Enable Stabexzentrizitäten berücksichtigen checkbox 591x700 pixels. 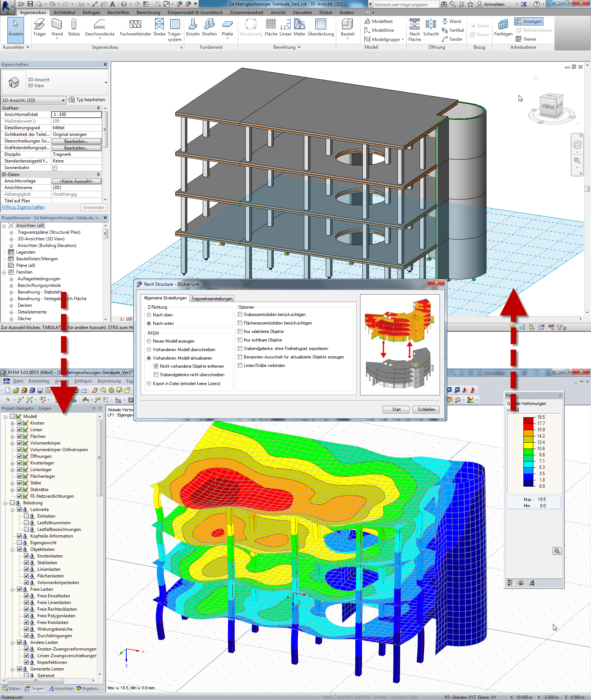pyautogui.click(x=240, y=315)
